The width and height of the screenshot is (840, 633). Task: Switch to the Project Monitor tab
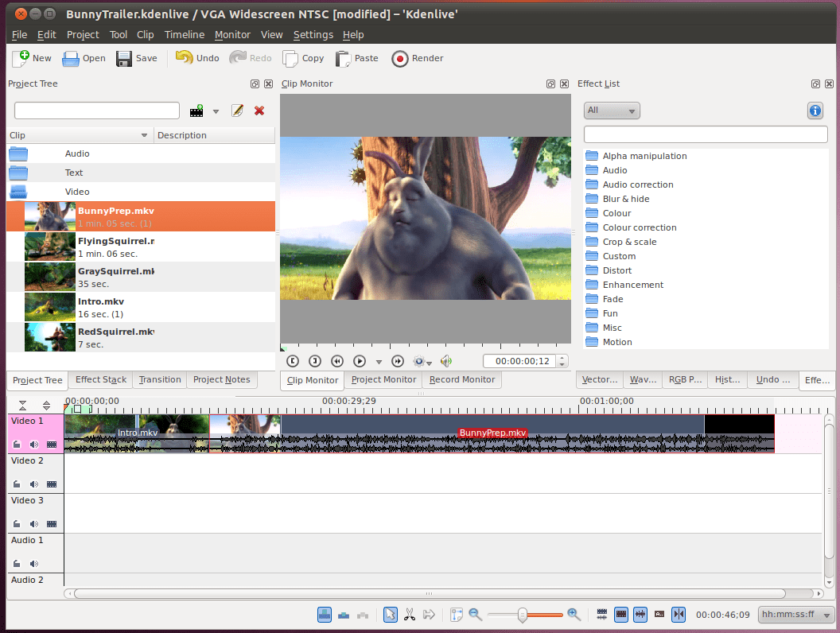383,379
